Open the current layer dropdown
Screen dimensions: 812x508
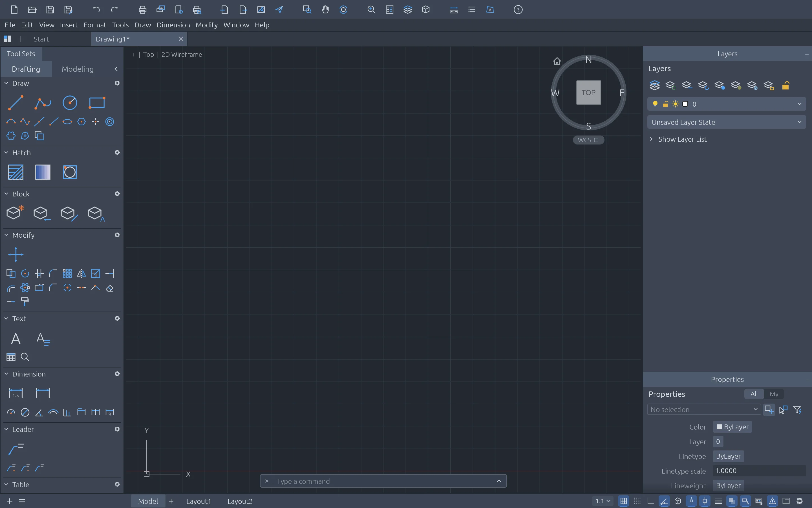pyautogui.click(x=727, y=104)
